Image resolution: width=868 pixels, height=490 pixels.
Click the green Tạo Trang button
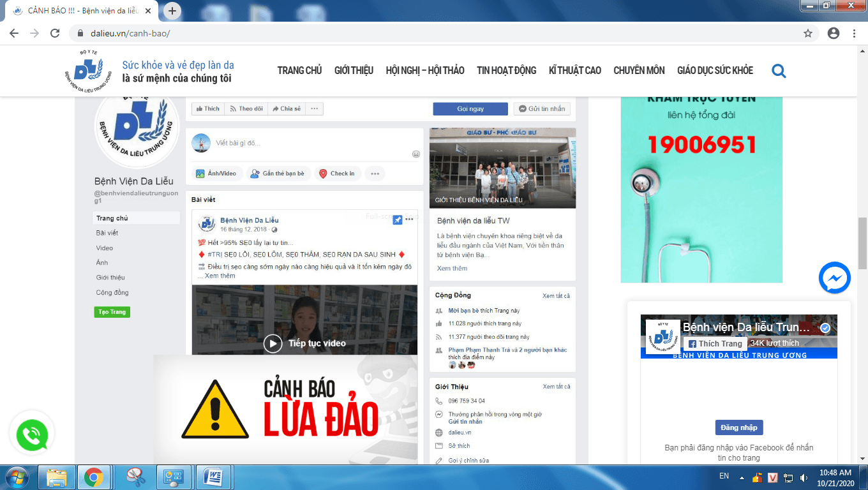click(x=112, y=312)
